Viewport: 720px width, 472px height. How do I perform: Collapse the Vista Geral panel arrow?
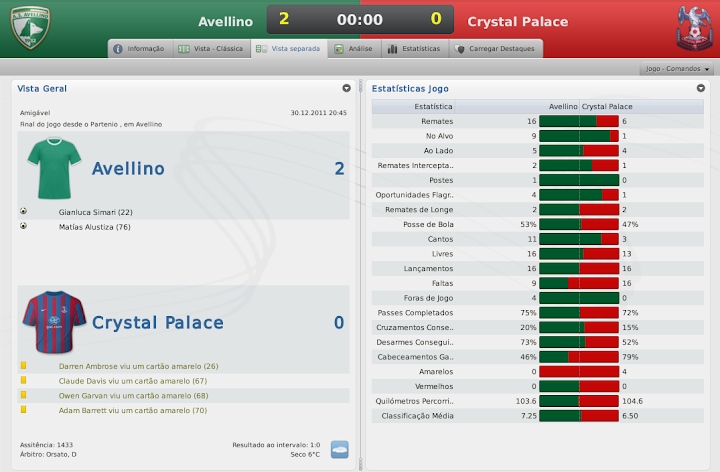346,88
